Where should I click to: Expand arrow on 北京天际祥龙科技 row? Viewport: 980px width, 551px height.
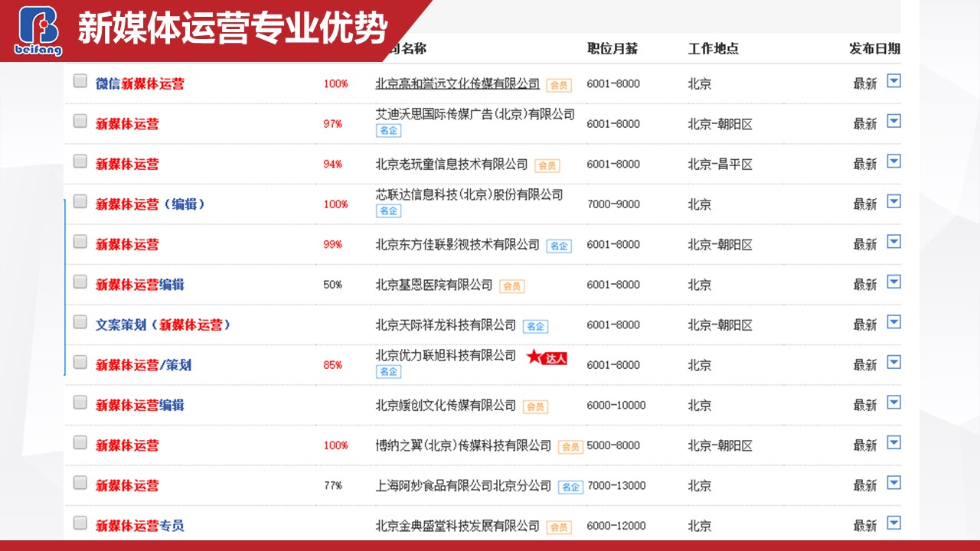click(893, 321)
